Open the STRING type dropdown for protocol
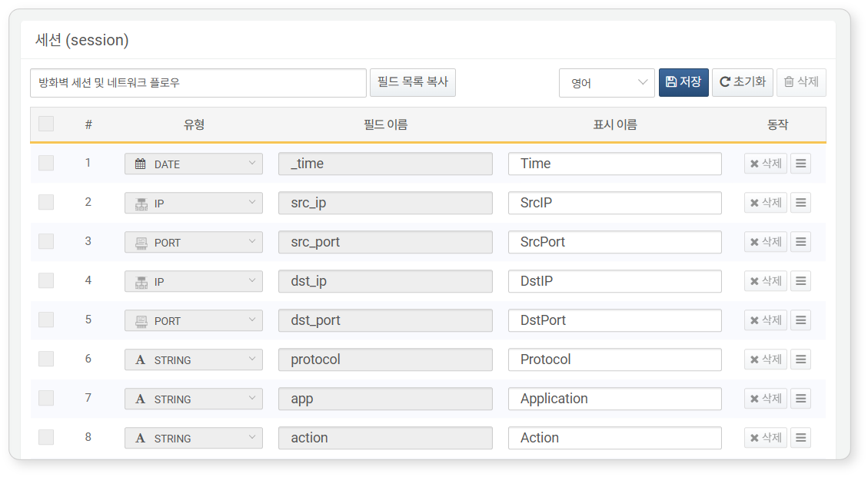 point(194,359)
